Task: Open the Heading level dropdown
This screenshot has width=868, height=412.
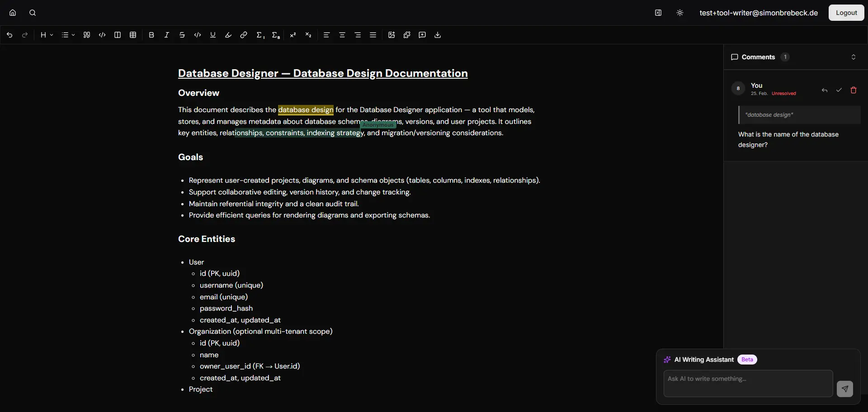Action: coord(47,35)
